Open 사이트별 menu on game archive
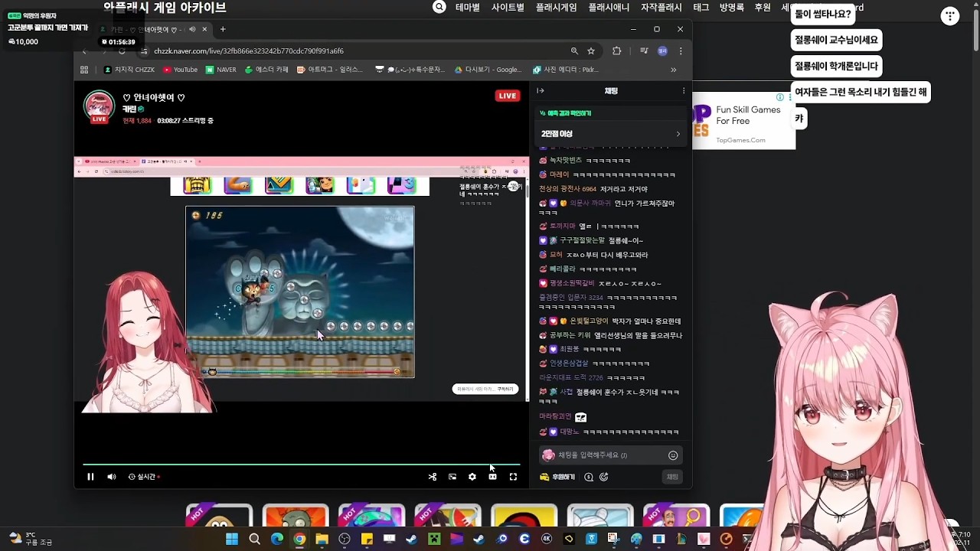Image resolution: width=980 pixels, height=551 pixels. pyautogui.click(x=508, y=7)
